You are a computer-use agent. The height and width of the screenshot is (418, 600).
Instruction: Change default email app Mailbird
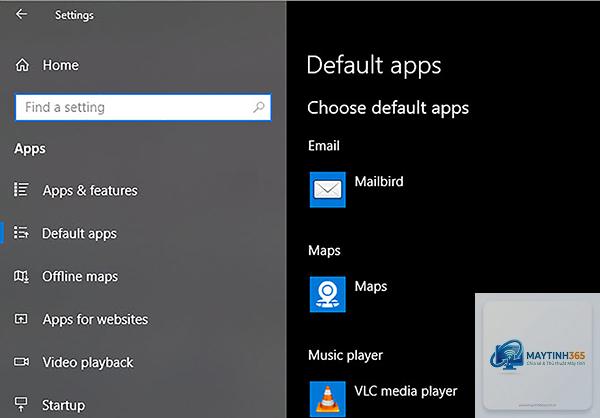[x=379, y=181]
